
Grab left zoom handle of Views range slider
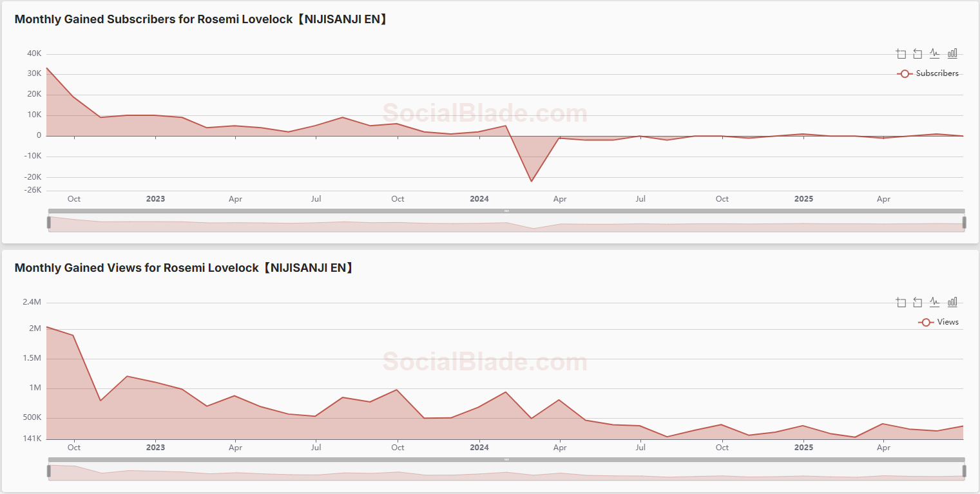(x=48, y=471)
